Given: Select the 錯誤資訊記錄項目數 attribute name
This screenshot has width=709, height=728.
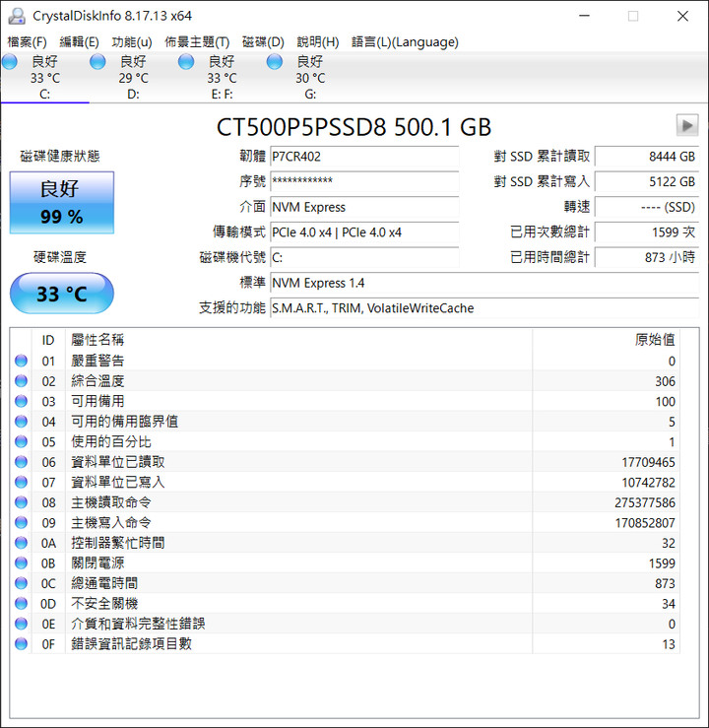Looking at the screenshot, I should coord(131,644).
